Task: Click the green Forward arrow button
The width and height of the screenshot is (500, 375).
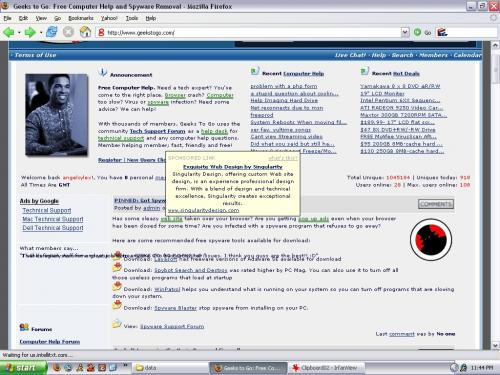Action: pyautogui.click(x=30, y=32)
